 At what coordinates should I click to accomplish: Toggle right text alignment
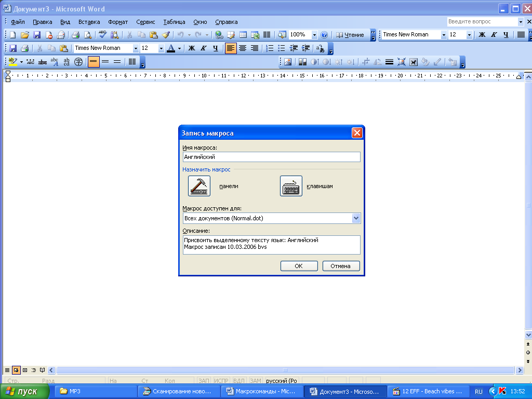pyautogui.click(x=255, y=48)
